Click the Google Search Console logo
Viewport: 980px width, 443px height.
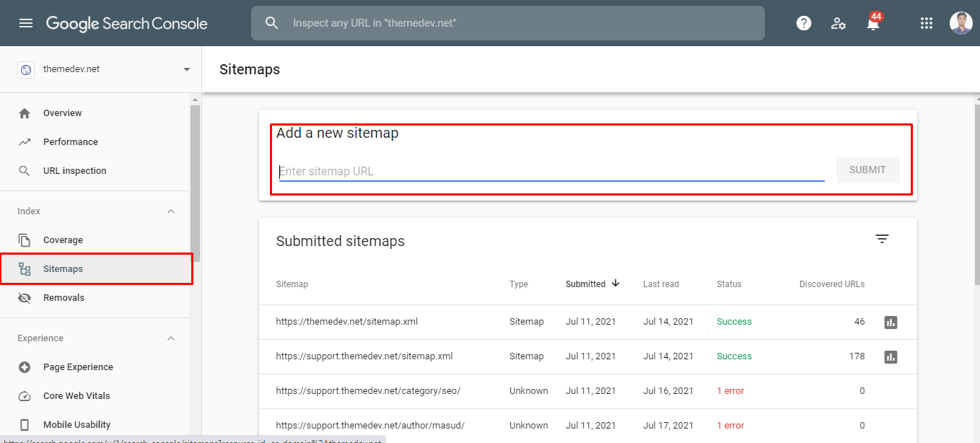tap(127, 23)
